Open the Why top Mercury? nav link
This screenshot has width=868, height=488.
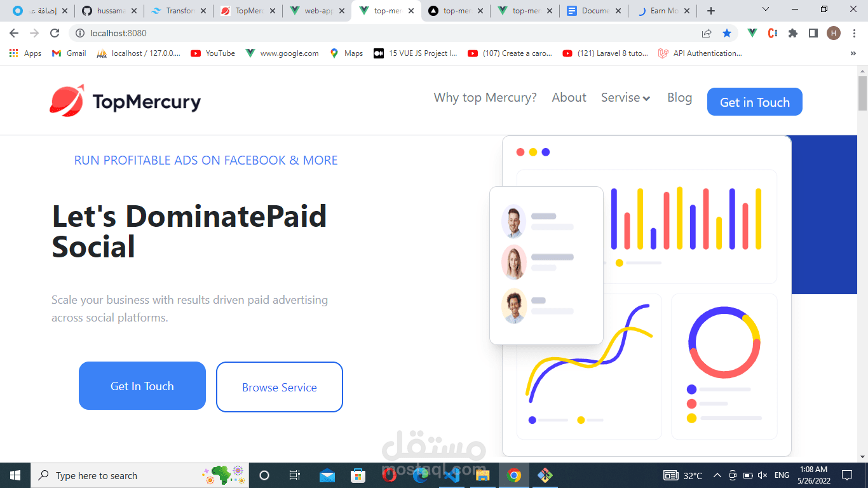(485, 97)
